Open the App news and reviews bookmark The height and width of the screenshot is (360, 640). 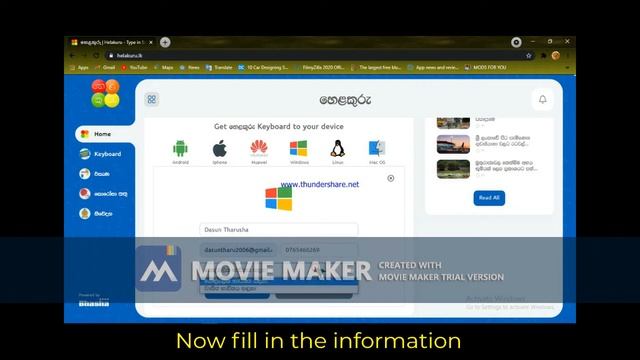click(433, 67)
